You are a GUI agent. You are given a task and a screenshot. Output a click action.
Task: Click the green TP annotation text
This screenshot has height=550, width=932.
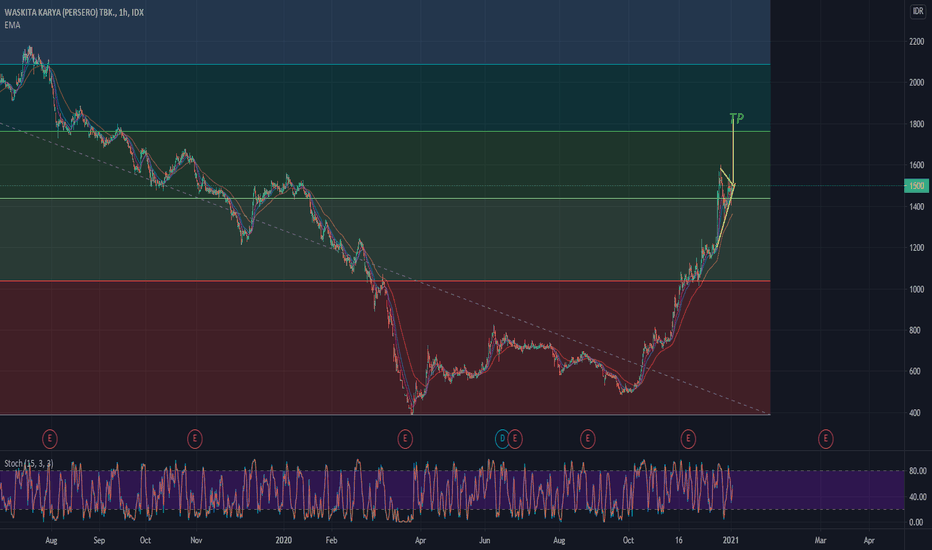(736, 118)
